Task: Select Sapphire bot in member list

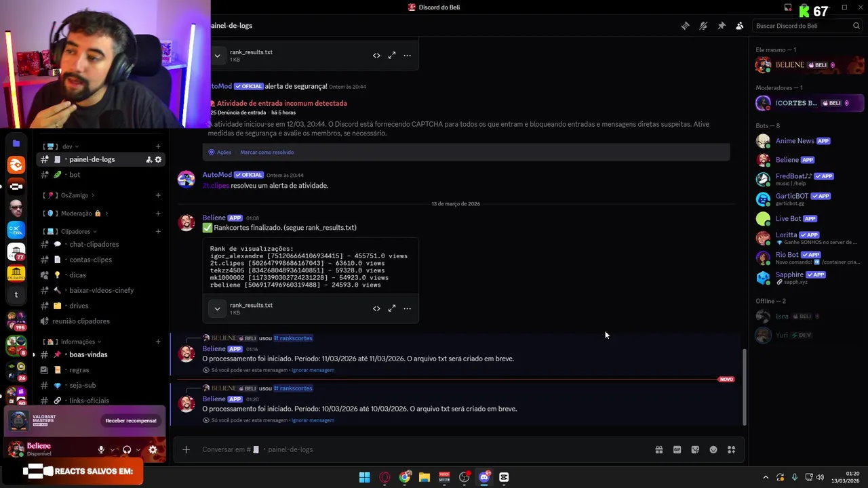Action: click(x=809, y=278)
